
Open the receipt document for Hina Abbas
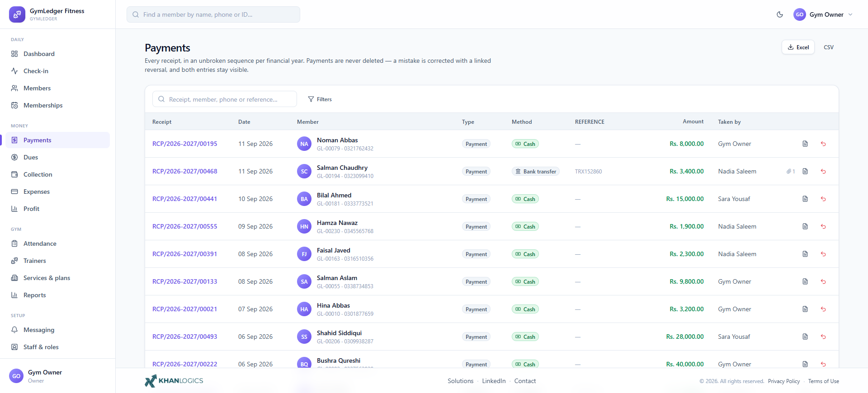pyautogui.click(x=805, y=309)
